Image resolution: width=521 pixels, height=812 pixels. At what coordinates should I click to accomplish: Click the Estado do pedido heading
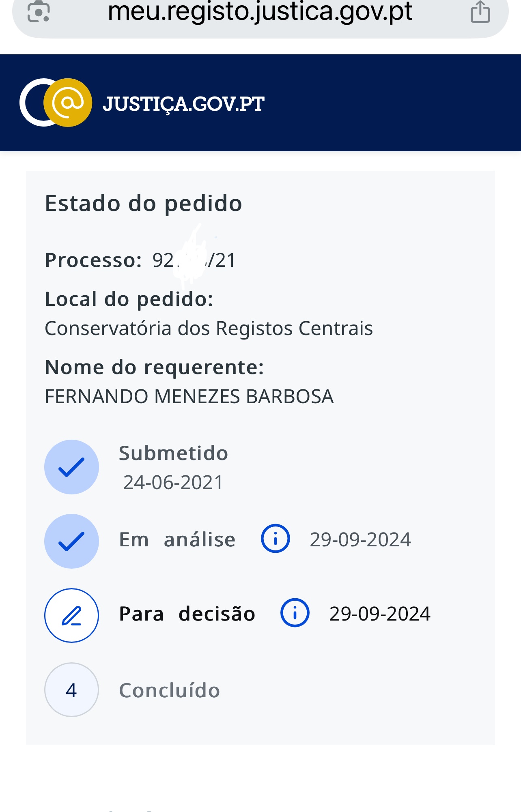[143, 203]
